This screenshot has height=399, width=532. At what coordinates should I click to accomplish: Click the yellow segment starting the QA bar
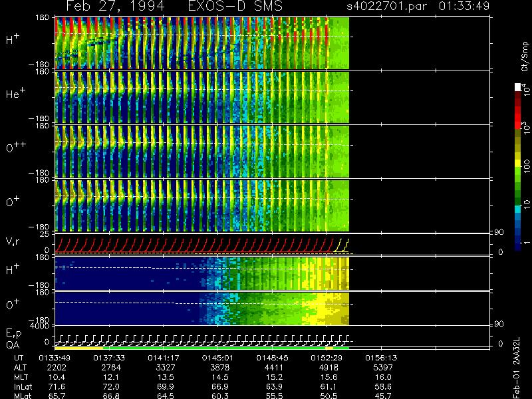tap(78, 348)
